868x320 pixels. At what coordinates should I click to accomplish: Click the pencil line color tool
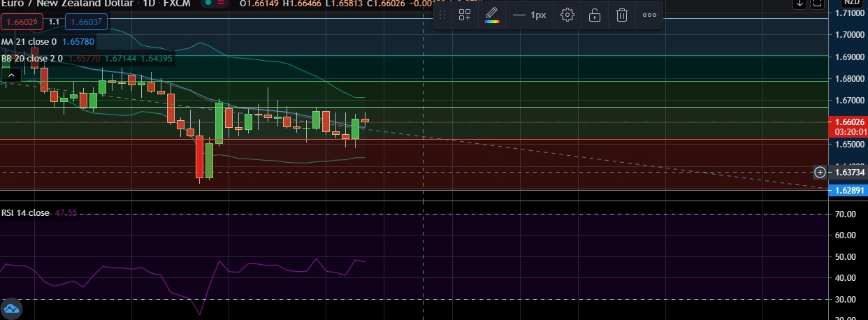click(492, 15)
